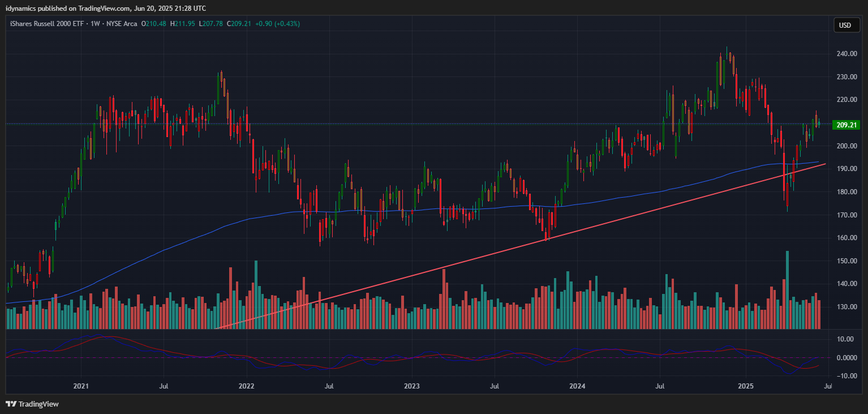868x414 pixels.
Task: Click the 140.00 price axis label
Action: pyautogui.click(x=846, y=284)
